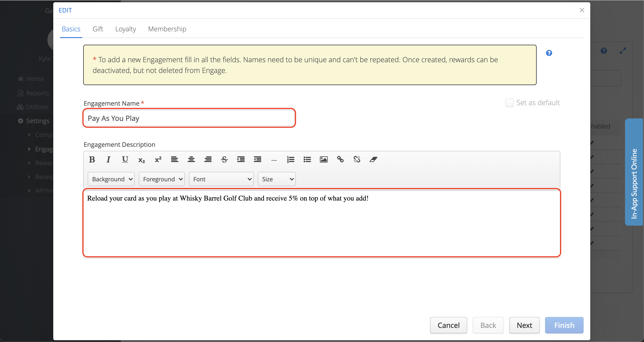Image resolution: width=644 pixels, height=342 pixels.
Task: Toggle bold formatting in description editor
Action: [92, 159]
